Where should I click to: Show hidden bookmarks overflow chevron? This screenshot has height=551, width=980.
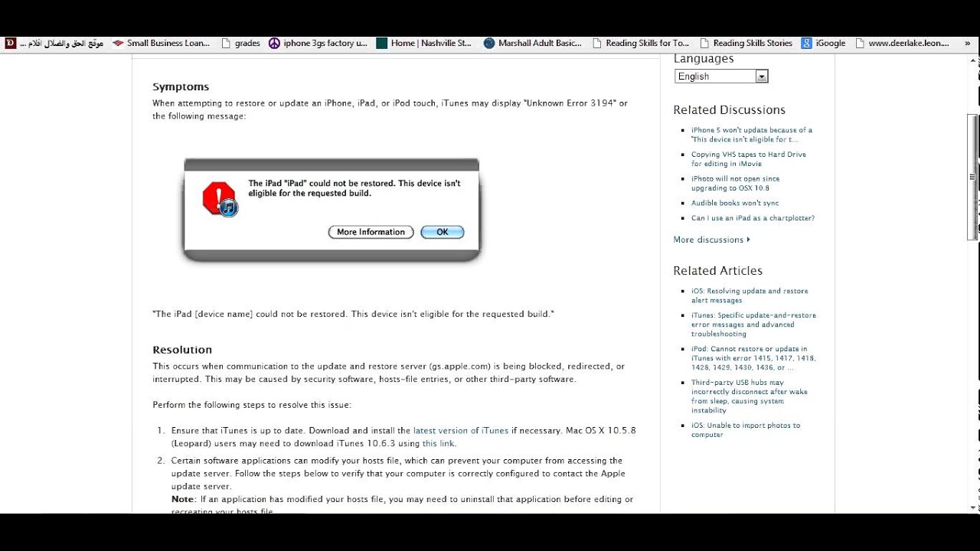969,44
